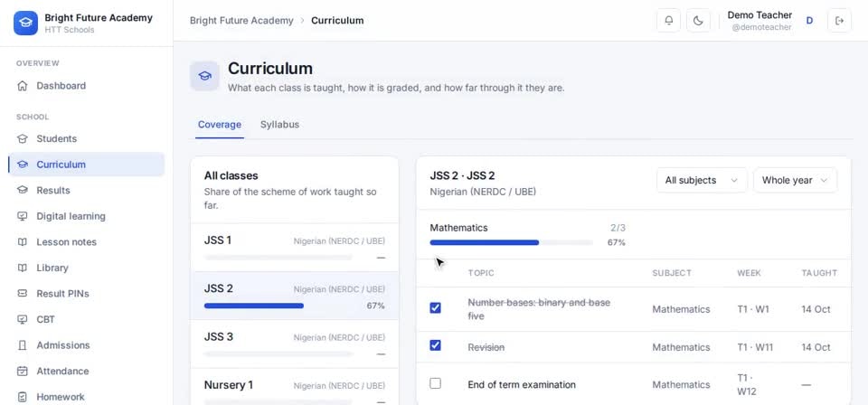Image resolution: width=868 pixels, height=405 pixels.
Task: Click Demo Teacher profile name
Action: [759, 15]
